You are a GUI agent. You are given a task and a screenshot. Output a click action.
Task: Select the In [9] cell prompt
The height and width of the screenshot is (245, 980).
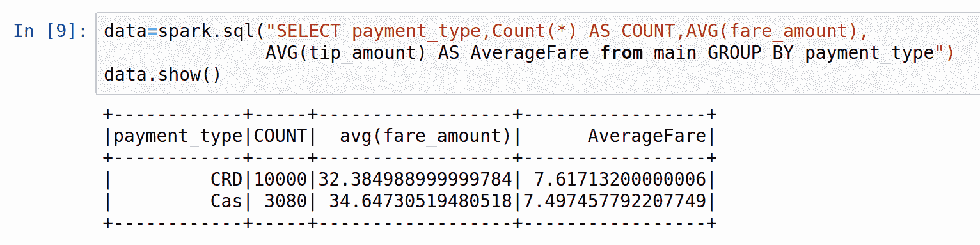(51, 31)
